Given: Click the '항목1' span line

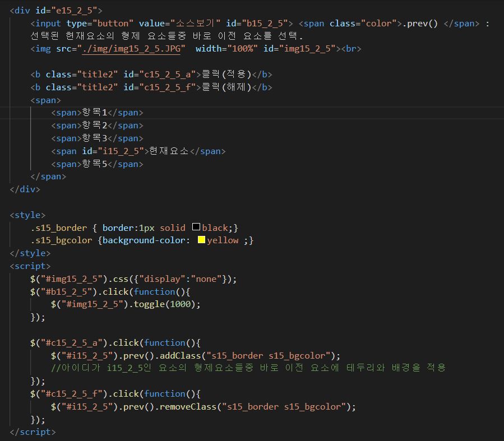Looking at the screenshot, I should point(97,113).
